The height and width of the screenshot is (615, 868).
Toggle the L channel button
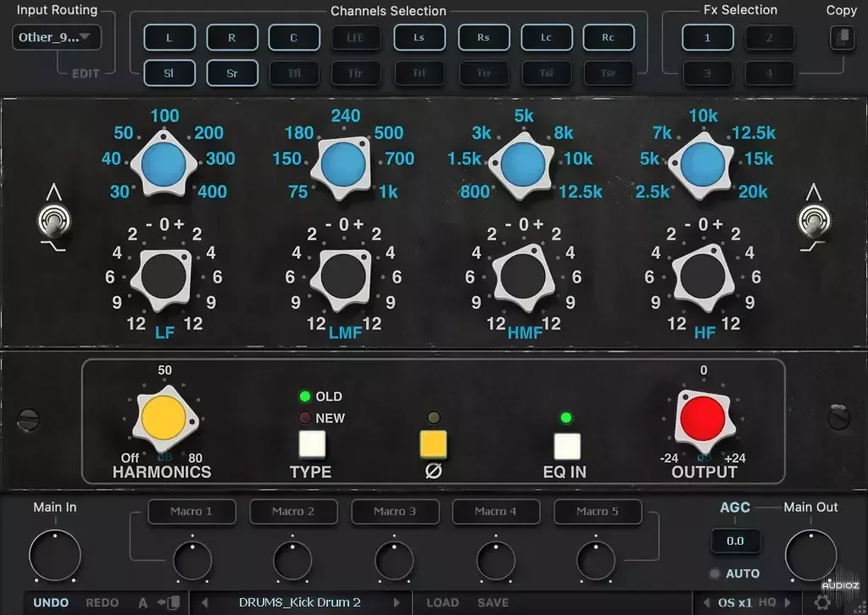[x=170, y=37]
